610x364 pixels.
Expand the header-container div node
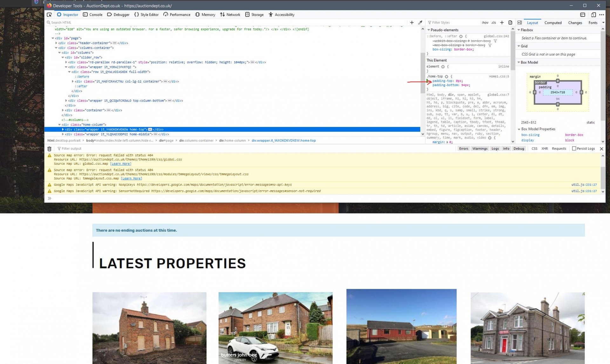56,43
